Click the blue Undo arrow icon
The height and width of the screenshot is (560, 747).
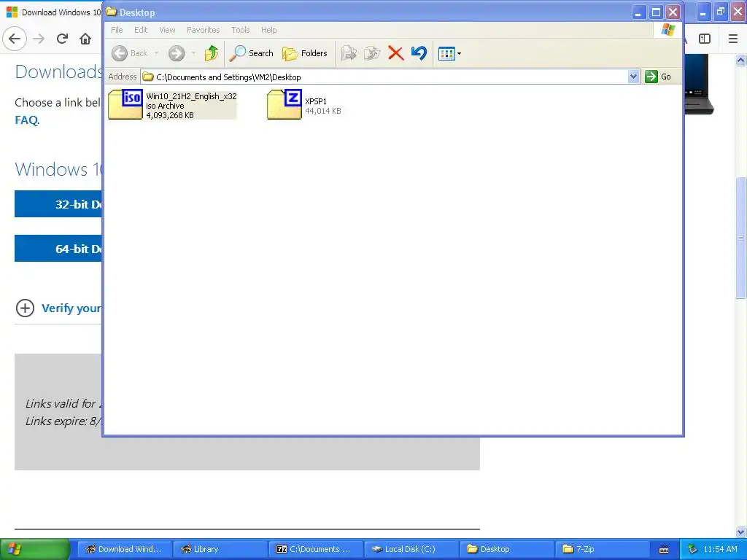pyautogui.click(x=419, y=53)
